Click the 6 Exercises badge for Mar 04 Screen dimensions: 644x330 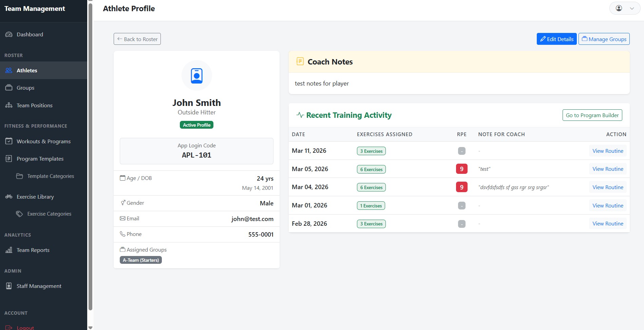click(x=371, y=187)
